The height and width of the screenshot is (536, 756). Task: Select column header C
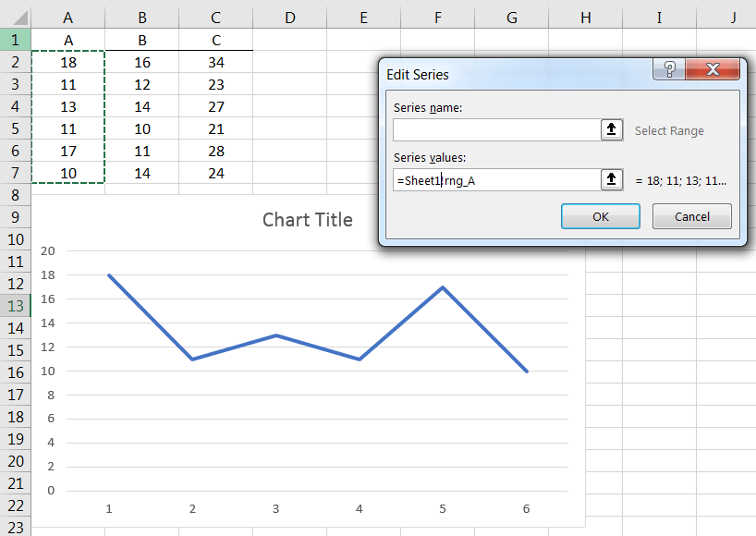click(x=215, y=18)
